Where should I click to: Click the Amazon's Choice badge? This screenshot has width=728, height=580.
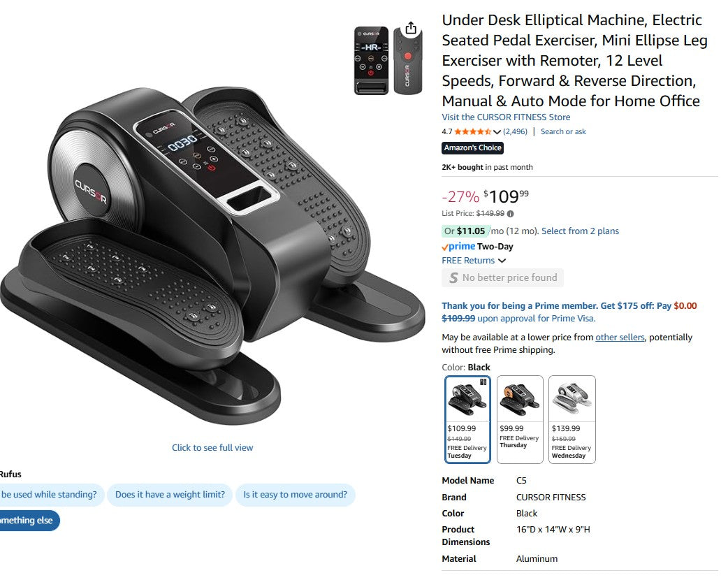(x=473, y=147)
